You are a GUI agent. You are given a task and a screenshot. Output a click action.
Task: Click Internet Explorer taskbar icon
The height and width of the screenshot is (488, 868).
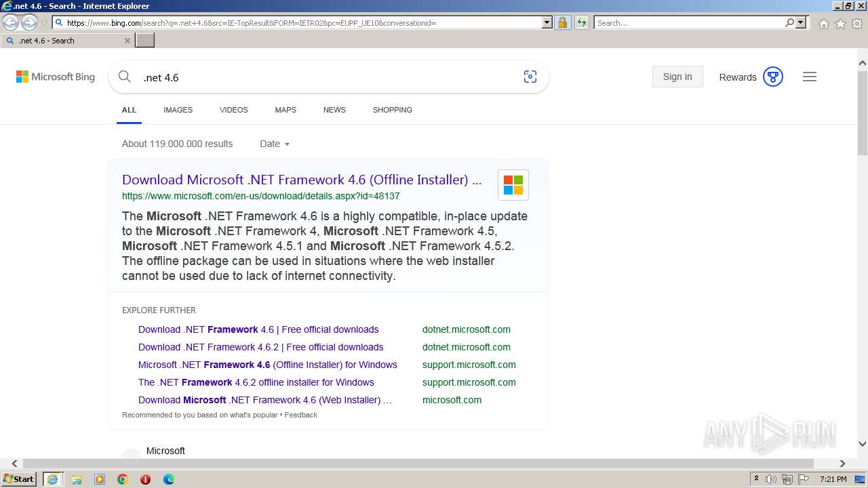click(52, 479)
